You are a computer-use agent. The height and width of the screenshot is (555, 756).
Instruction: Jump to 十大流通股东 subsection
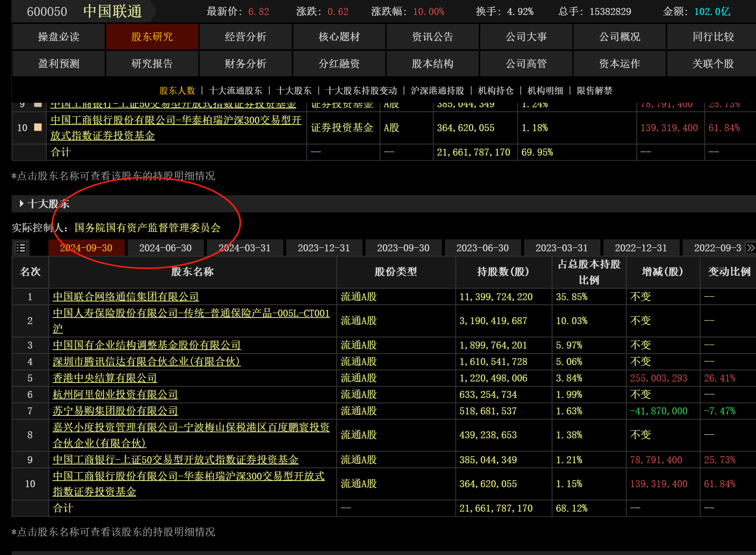point(236,91)
